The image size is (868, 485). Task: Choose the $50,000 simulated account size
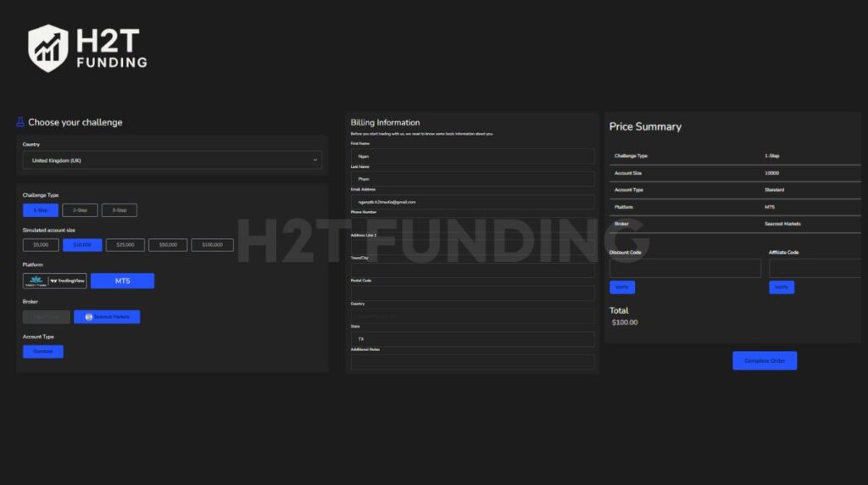(x=168, y=245)
